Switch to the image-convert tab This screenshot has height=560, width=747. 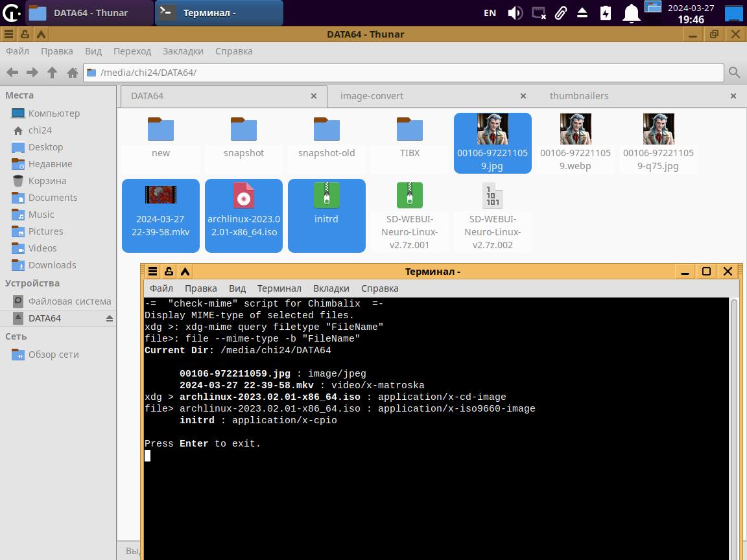pyautogui.click(x=372, y=96)
